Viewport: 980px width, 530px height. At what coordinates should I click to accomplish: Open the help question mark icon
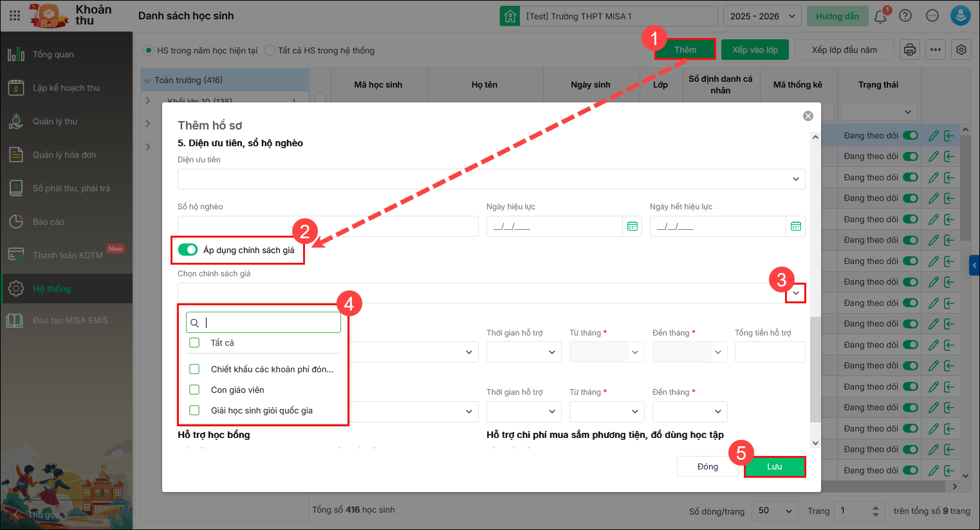point(905,16)
